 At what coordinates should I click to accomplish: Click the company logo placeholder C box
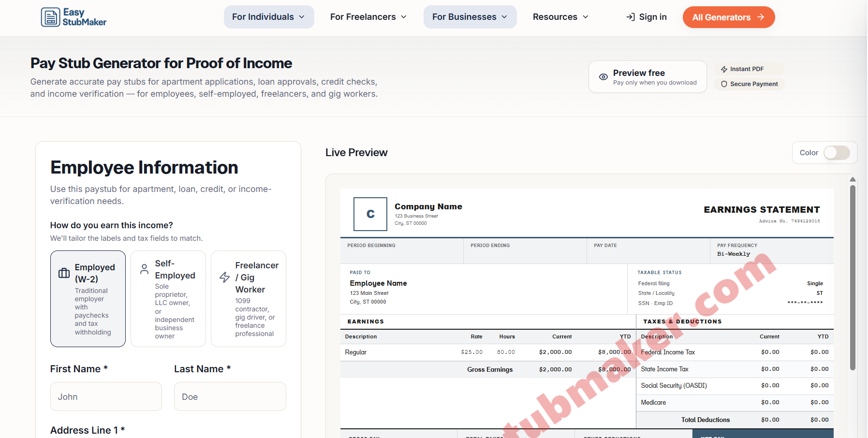pyautogui.click(x=370, y=214)
